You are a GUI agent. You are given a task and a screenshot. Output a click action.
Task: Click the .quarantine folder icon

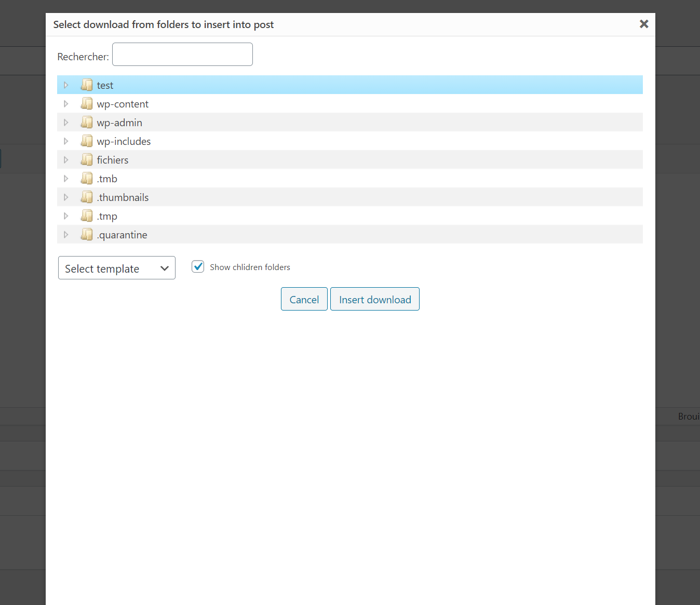pyautogui.click(x=87, y=234)
